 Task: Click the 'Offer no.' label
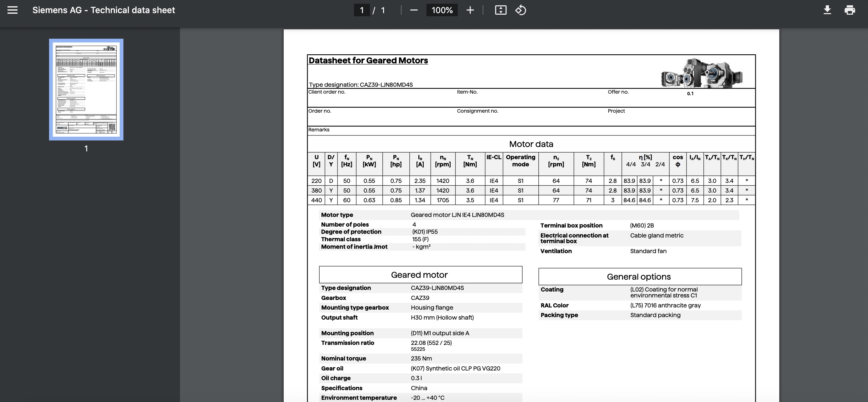(618, 92)
